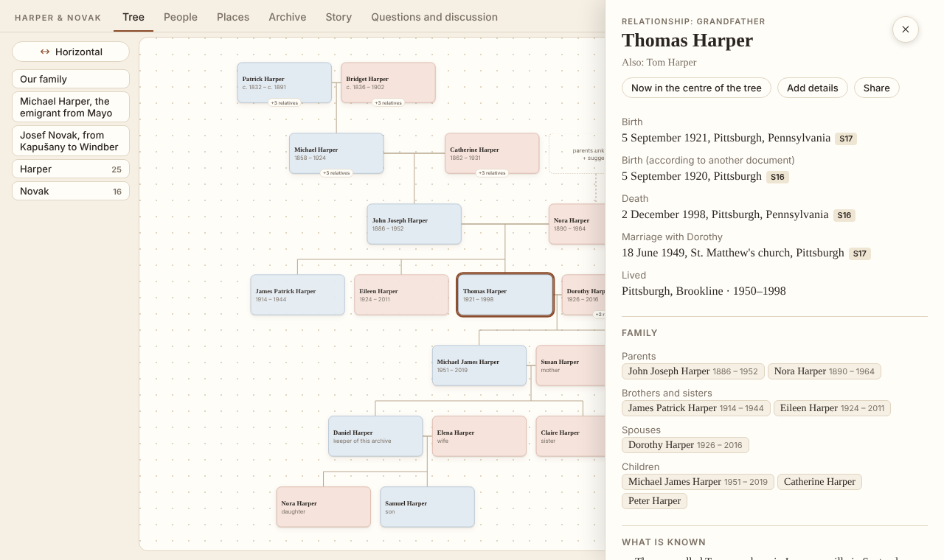Open the Archive tab
The height and width of the screenshot is (560, 944).
click(x=288, y=17)
